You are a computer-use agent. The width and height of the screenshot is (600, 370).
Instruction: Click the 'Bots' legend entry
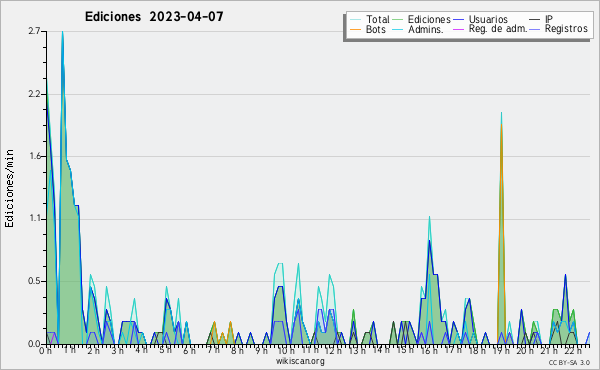point(368,29)
